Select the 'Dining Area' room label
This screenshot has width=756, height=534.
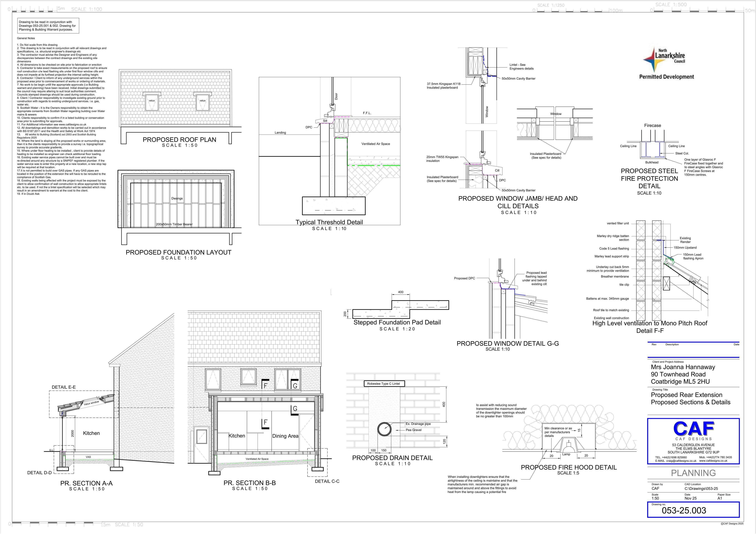pos(285,436)
